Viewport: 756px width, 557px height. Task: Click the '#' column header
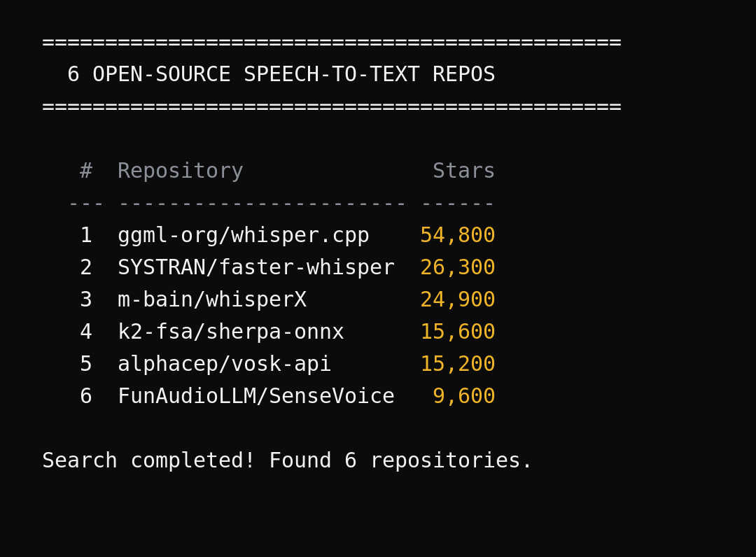pos(86,171)
